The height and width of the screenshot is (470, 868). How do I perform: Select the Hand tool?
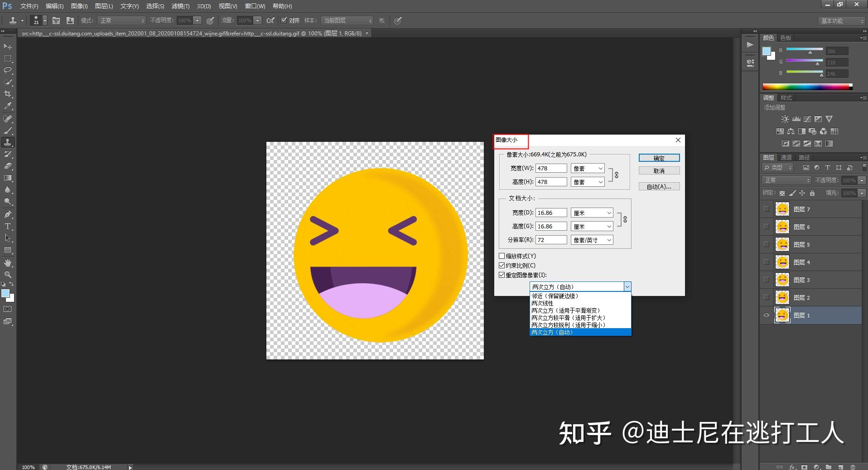pyautogui.click(x=8, y=263)
